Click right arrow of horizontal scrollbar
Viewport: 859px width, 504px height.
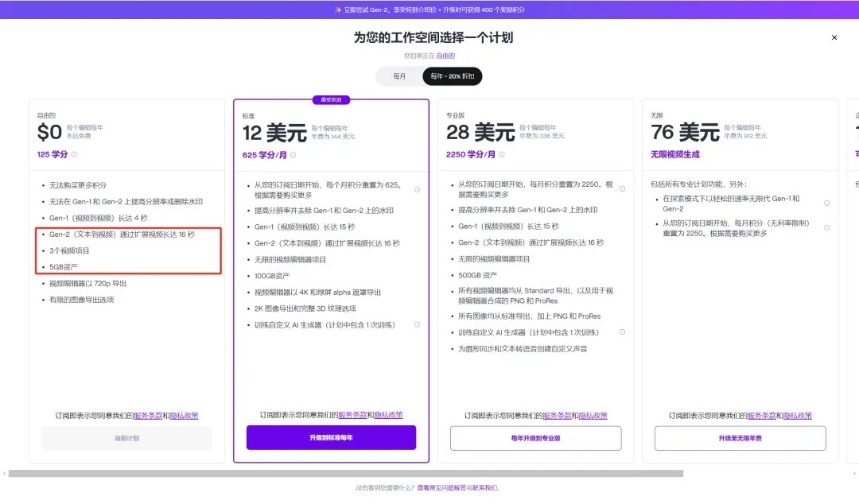pyautogui.click(x=854, y=473)
